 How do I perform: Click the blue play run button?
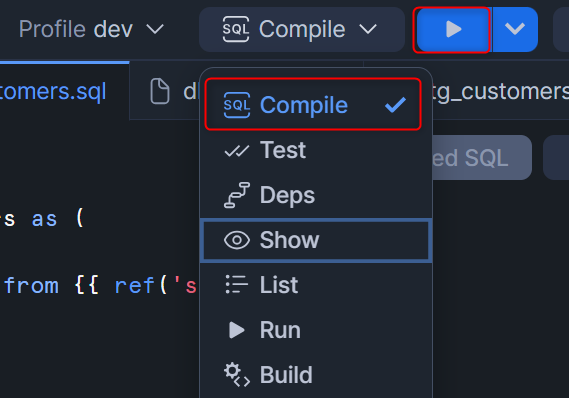pyautogui.click(x=452, y=29)
